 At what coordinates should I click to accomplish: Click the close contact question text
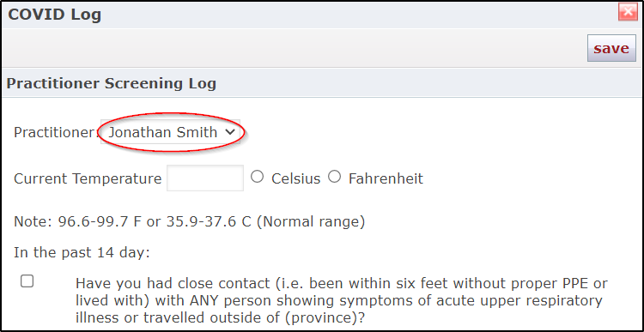[x=341, y=300]
